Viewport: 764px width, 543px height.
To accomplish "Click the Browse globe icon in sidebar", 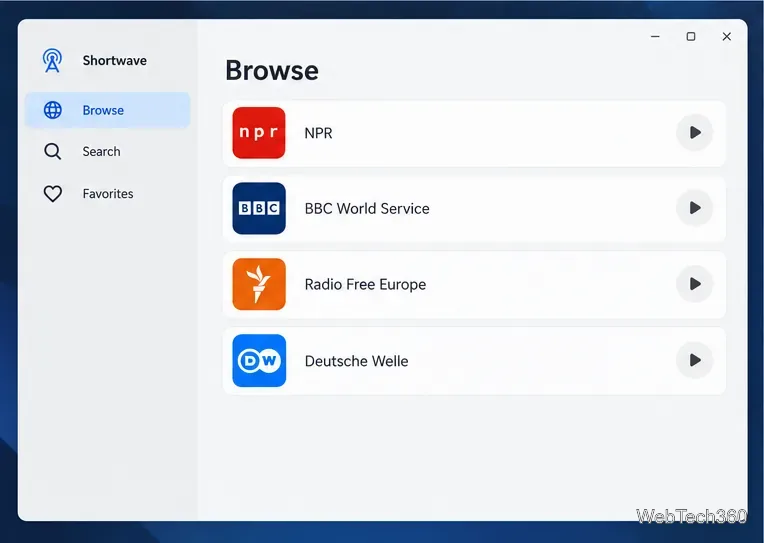I will click(x=53, y=110).
